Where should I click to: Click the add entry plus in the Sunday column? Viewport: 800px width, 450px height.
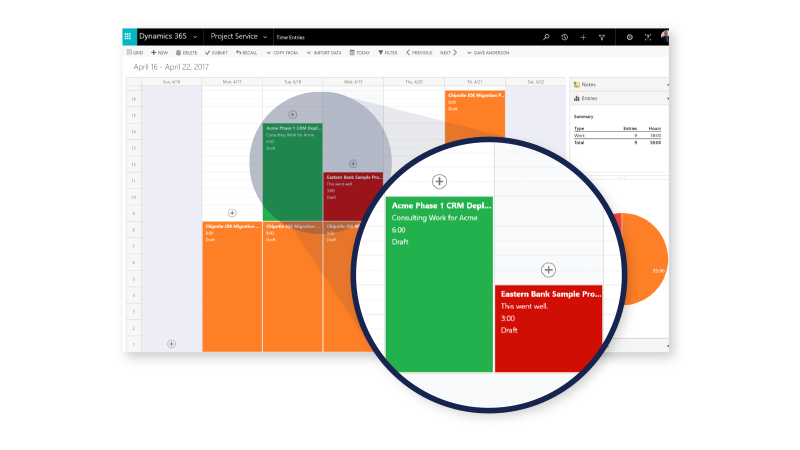coord(171,343)
